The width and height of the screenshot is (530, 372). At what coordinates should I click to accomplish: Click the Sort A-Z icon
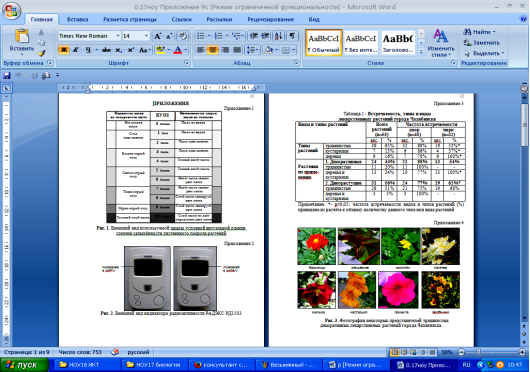point(279,36)
